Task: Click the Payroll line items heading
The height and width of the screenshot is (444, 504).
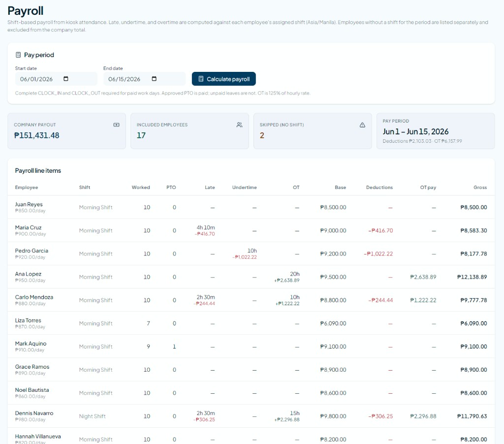Action: (x=38, y=171)
